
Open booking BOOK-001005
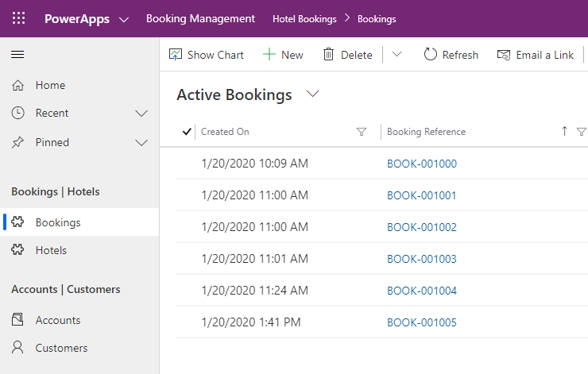(x=422, y=322)
